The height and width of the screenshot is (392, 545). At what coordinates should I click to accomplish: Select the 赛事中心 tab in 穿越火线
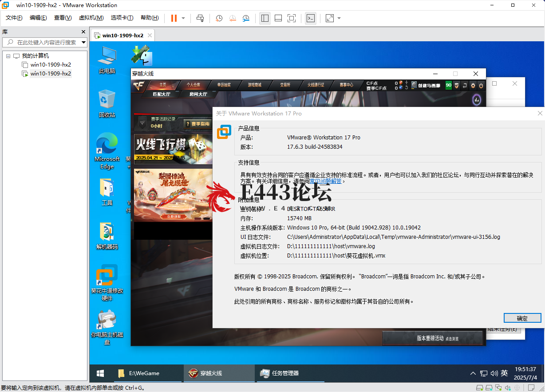(x=346, y=85)
